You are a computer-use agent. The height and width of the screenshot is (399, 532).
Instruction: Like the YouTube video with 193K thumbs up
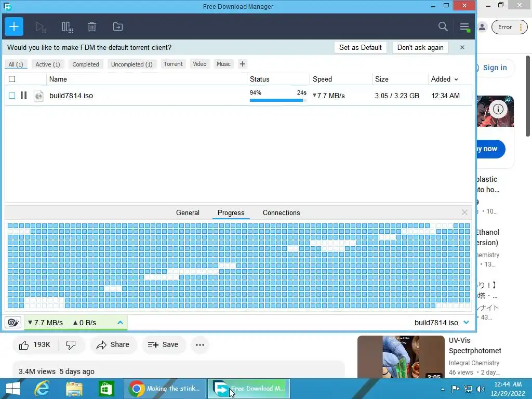(x=35, y=345)
